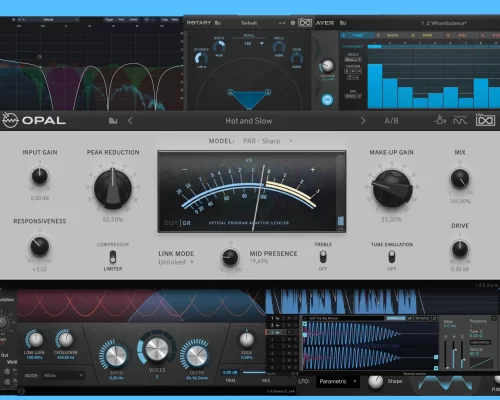Toggle the GAIN lane power icon
The width and height of the screenshot is (500, 400).
pos(378,35)
